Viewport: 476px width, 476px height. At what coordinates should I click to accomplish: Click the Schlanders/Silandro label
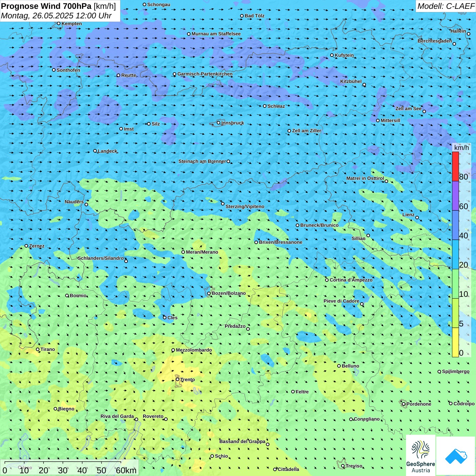point(101,258)
